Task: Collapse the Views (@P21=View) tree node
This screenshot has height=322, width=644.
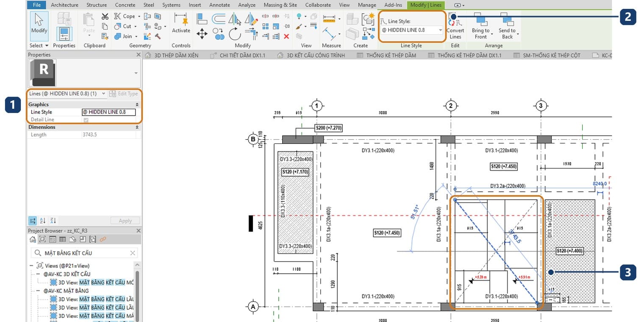Action: (31, 266)
